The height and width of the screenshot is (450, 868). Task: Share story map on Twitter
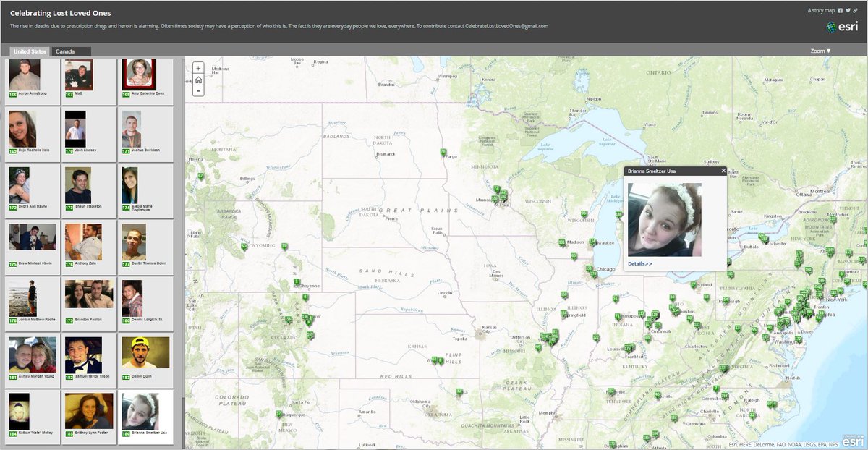(847, 11)
